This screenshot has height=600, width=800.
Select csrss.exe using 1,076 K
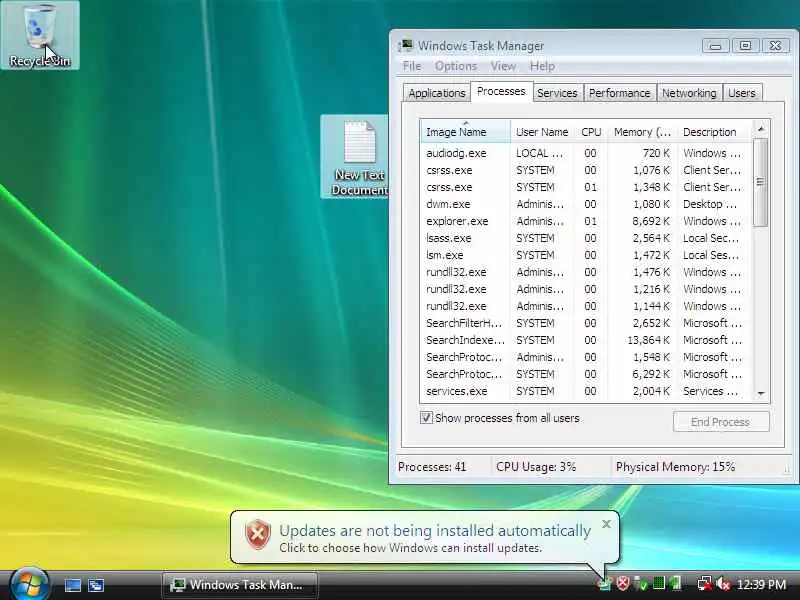click(x=586, y=170)
